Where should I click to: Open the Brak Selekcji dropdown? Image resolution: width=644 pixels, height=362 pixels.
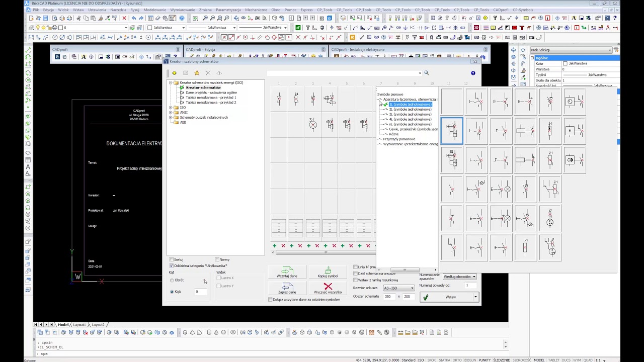(572, 50)
